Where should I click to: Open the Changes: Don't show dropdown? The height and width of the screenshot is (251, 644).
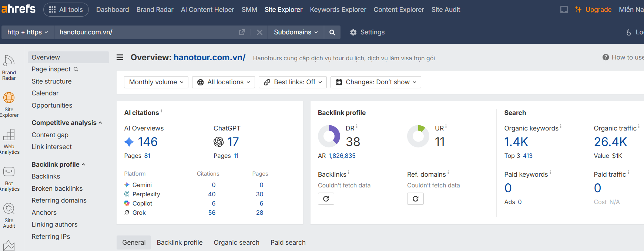[376, 82]
